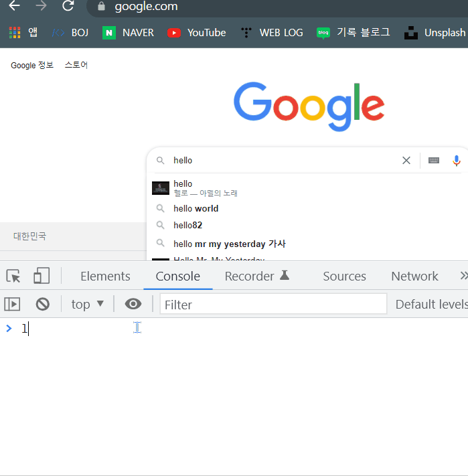Screen dimensions: 468x476
Task: Click the browser back arrow
Action: coord(14,5)
